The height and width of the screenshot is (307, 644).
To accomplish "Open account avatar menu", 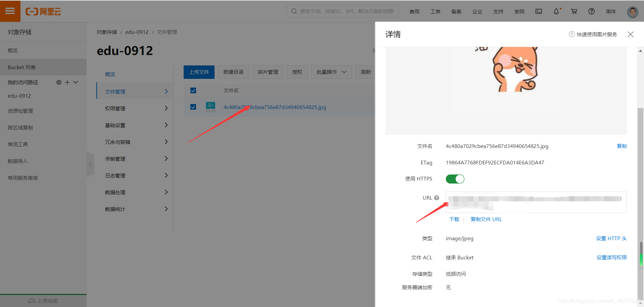I will [x=632, y=12].
